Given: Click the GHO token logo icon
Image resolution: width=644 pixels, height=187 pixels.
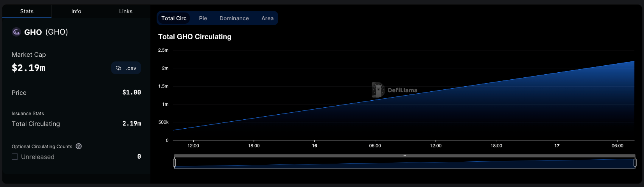Looking at the screenshot, I should point(16,32).
